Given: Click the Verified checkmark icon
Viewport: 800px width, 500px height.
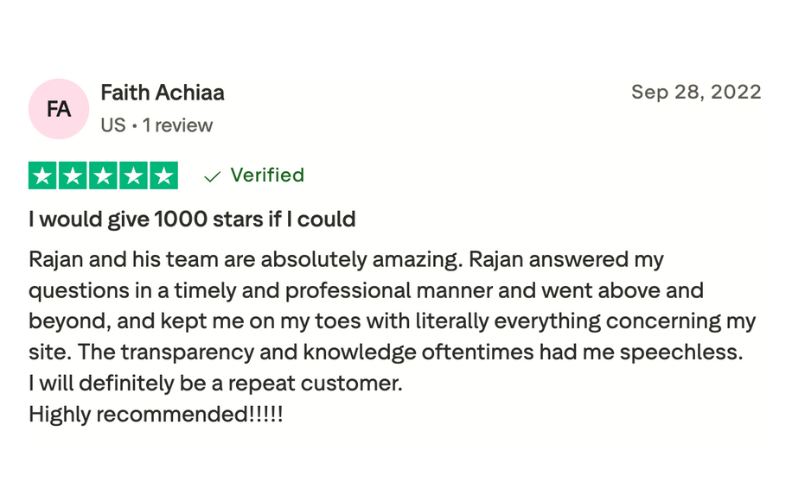Looking at the screenshot, I should click(212, 177).
